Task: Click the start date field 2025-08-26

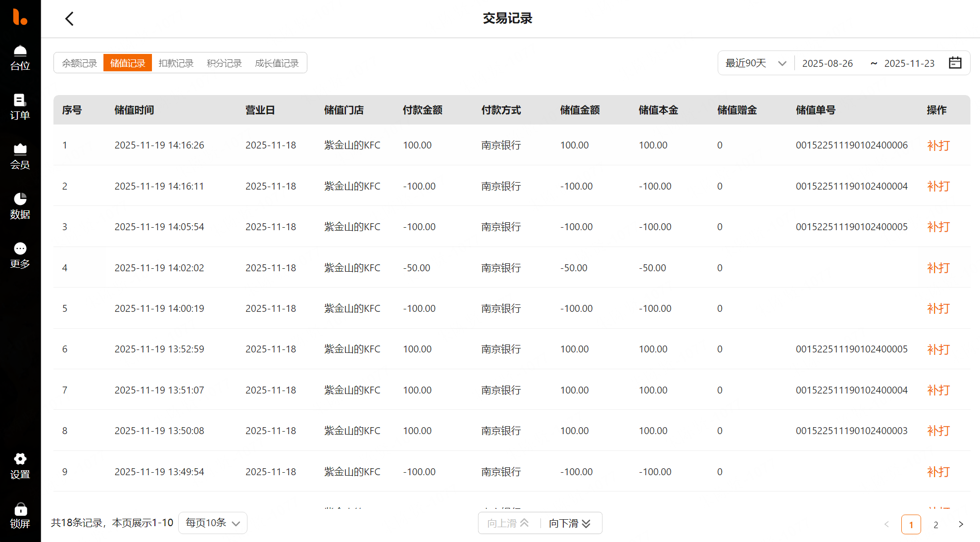Action: pyautogui.click(x=828, y=63)
